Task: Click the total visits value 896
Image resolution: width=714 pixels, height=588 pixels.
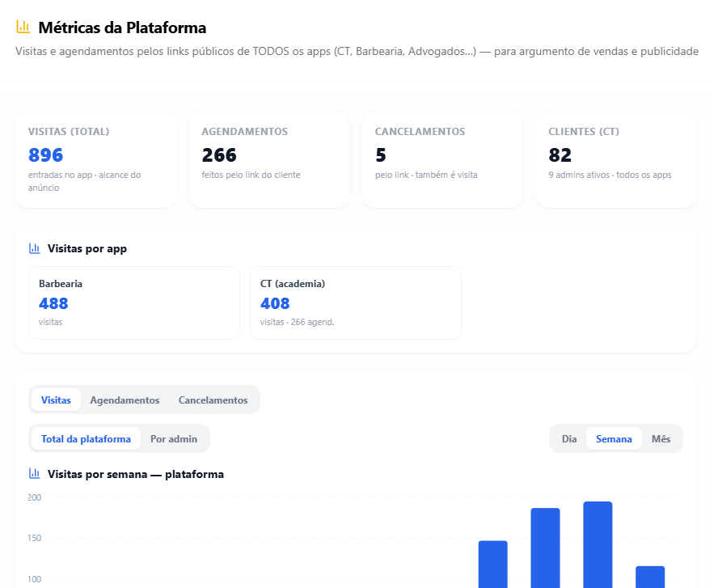Action: pyautogui.click(x=45, y=155)
